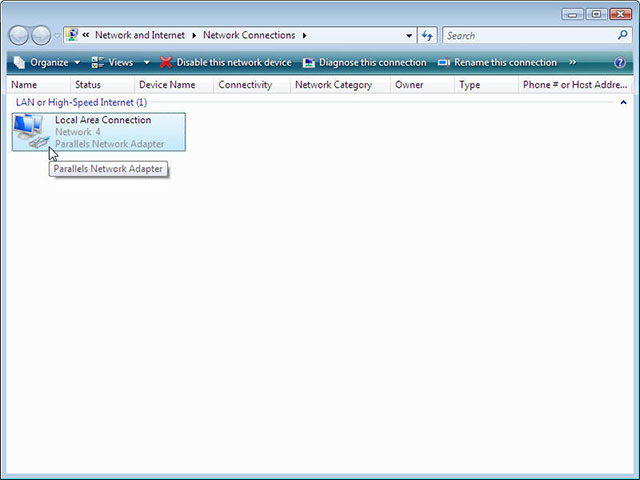Expand arrow after Network Connections breadcrumb
Image resolution: width=640 pixels, height=480 pixels.
pos(304,36)
